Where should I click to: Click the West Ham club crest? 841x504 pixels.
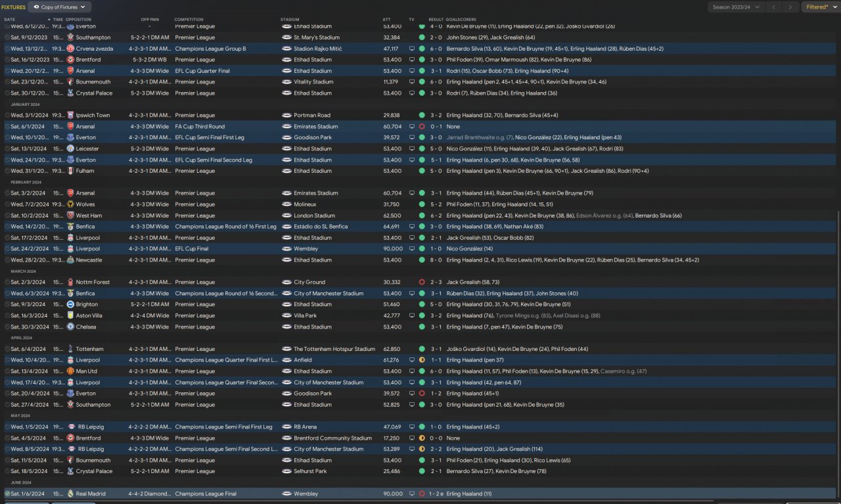70,216
